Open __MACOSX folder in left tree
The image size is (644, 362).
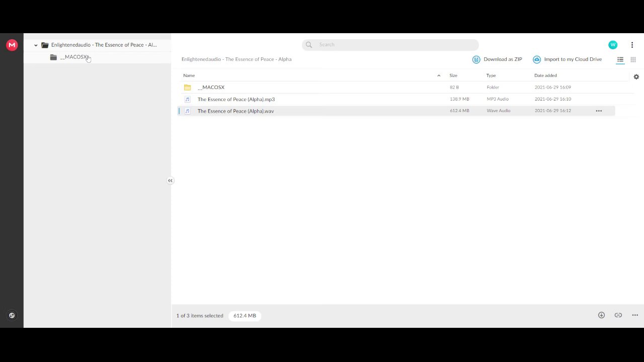[74, 57]
